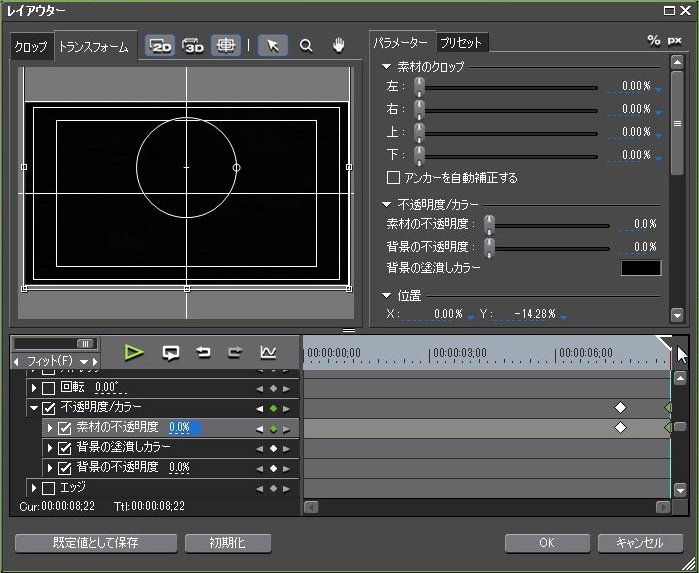The width and height of the screenshot is (699, 573).
Task: Switch units to percent
Action: [x=654, y=41]
